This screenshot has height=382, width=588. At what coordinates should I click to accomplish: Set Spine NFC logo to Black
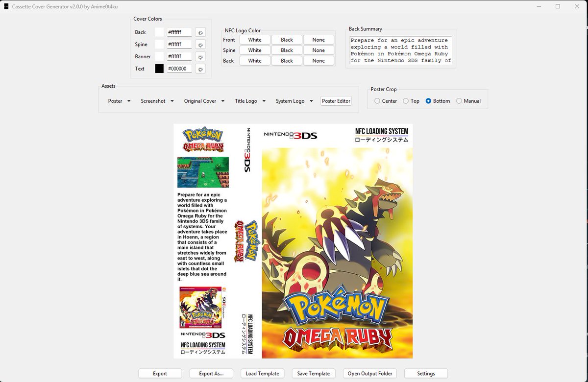287,50
